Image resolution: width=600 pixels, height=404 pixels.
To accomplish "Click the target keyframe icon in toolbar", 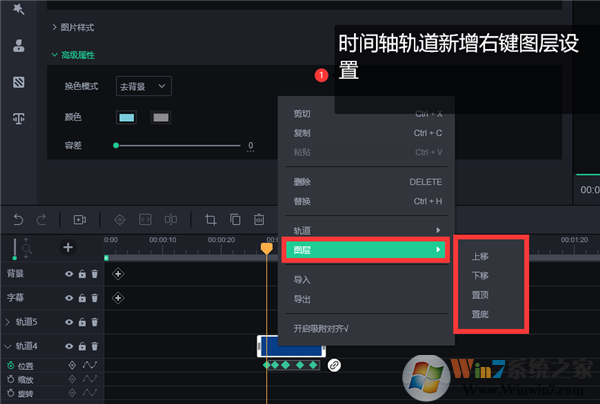I will (x=120, y=220).
